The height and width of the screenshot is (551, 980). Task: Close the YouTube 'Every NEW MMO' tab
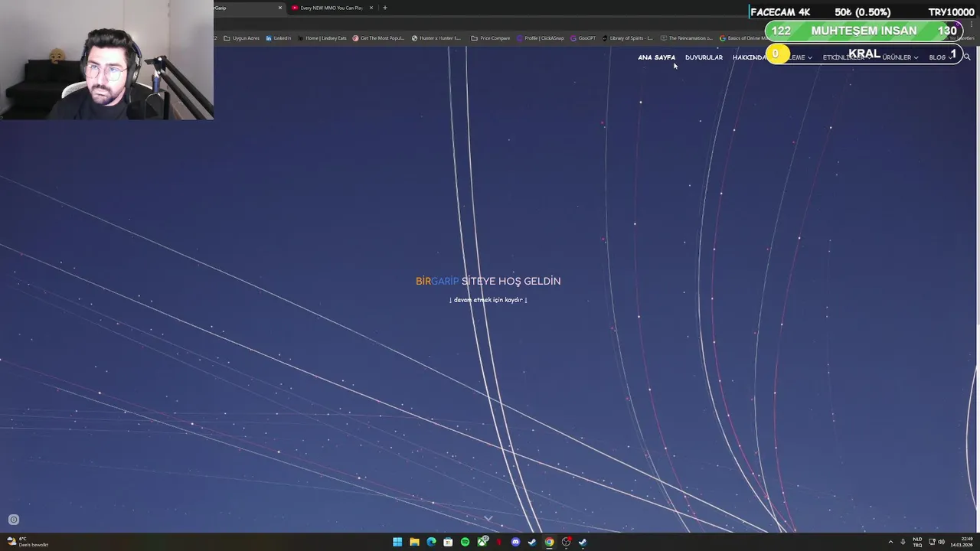[371, 8]
